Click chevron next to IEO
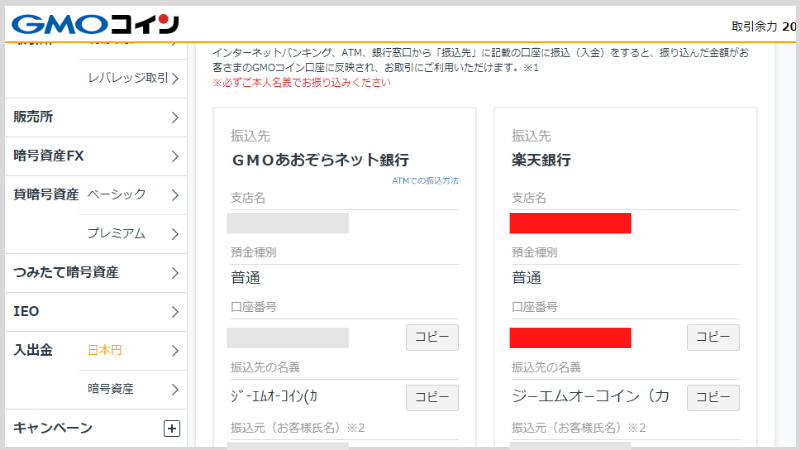 [175, 312]
